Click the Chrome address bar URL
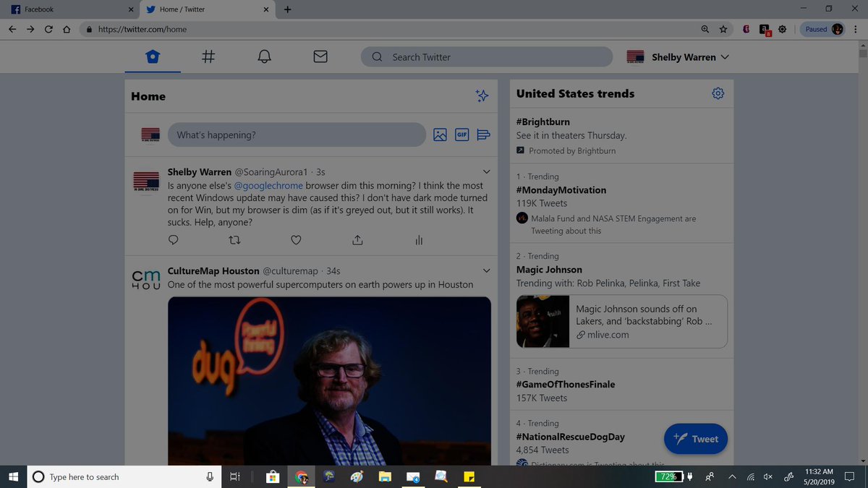Image resolution: width=868 pixels, height=488 pixels. point(142,30)
